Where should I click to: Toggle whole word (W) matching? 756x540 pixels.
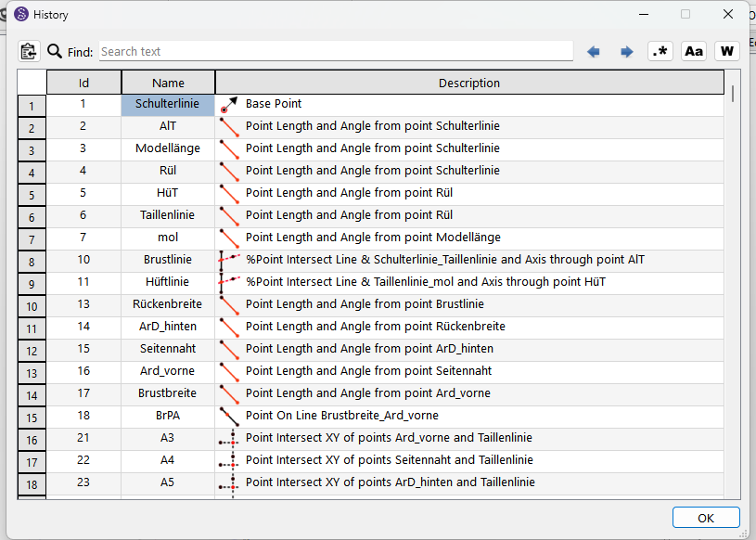coord(726,52)
